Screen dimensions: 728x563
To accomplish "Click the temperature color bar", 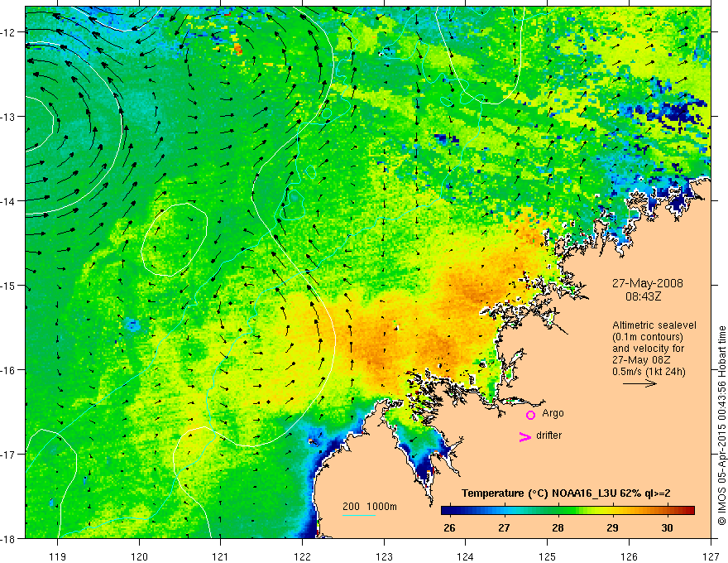I will 568,511.
